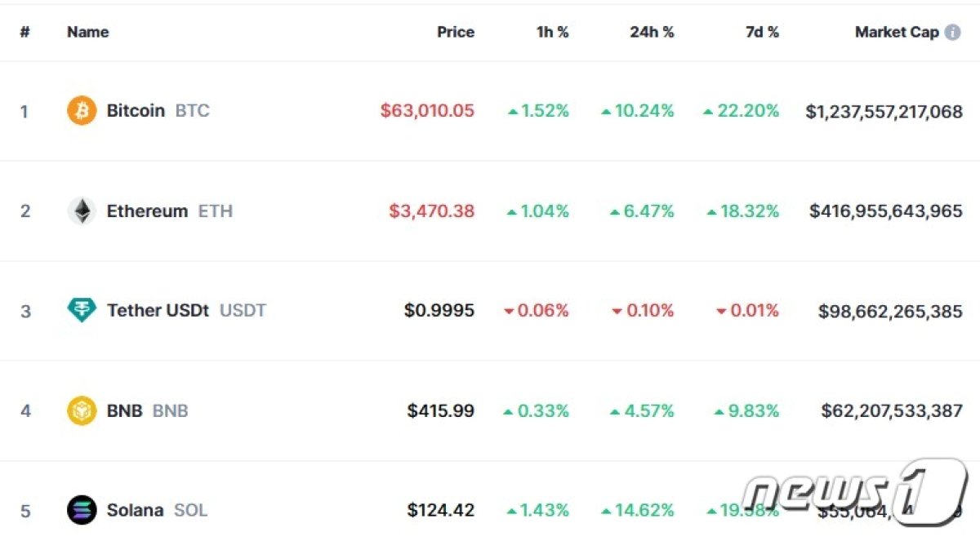
Task: Sort by 7d % column header
Action: (x=762, y=33)
